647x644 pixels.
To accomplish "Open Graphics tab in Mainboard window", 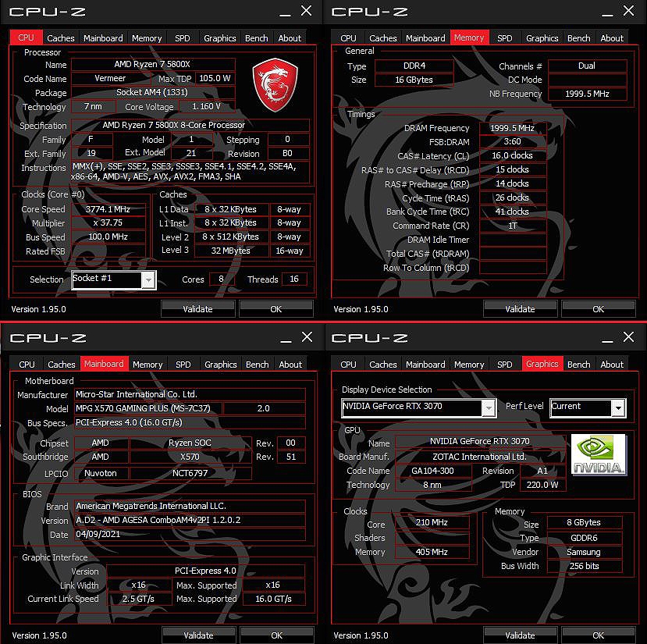I will tap(221, 365).
